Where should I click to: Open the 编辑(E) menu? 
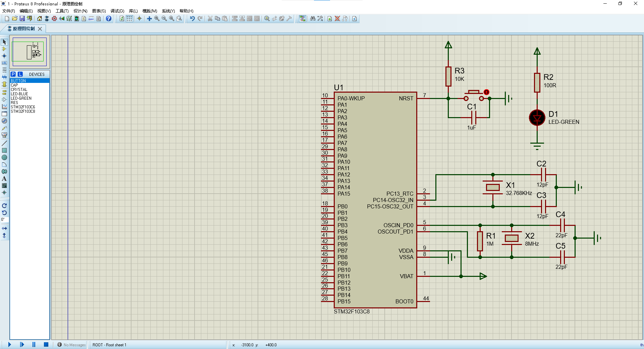(26, 11)
